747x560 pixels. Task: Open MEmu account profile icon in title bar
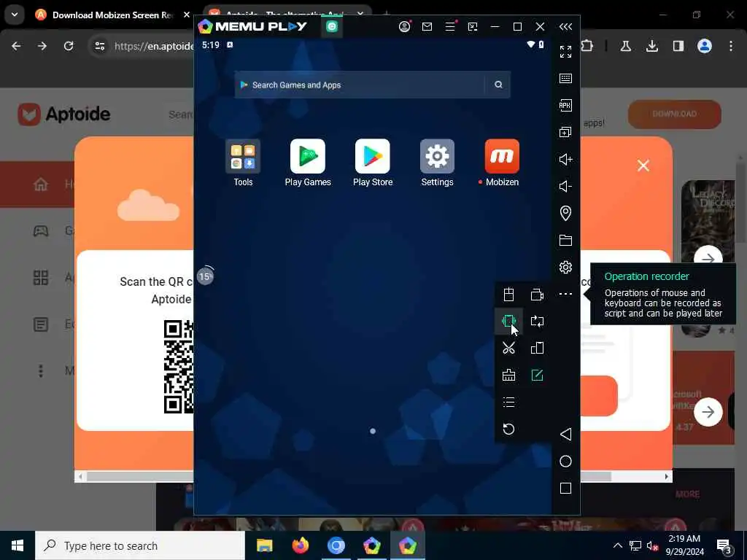point(404,27)
